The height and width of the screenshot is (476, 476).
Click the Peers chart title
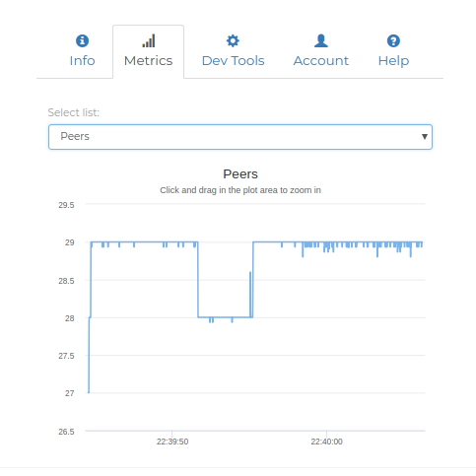click(240, 174)
